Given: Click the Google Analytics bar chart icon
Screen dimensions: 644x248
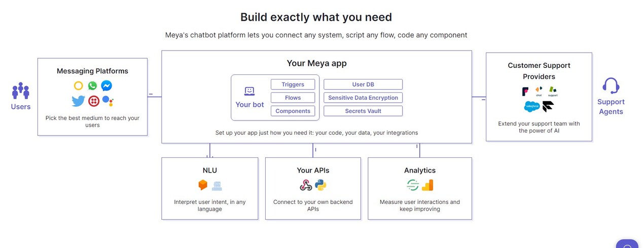Looking at the screenshot, I should click(x=427, y=185).
